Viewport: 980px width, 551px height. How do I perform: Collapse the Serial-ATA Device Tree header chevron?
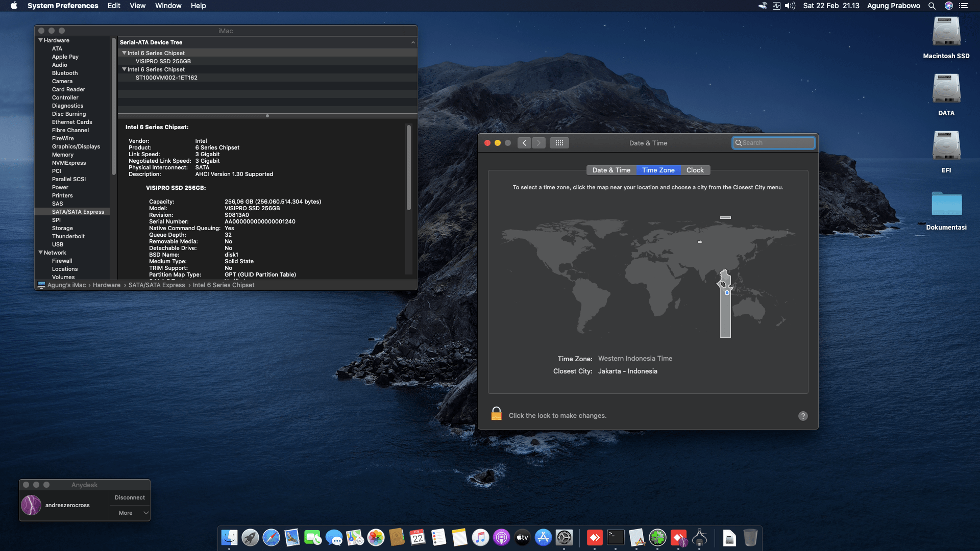[413, 42]
